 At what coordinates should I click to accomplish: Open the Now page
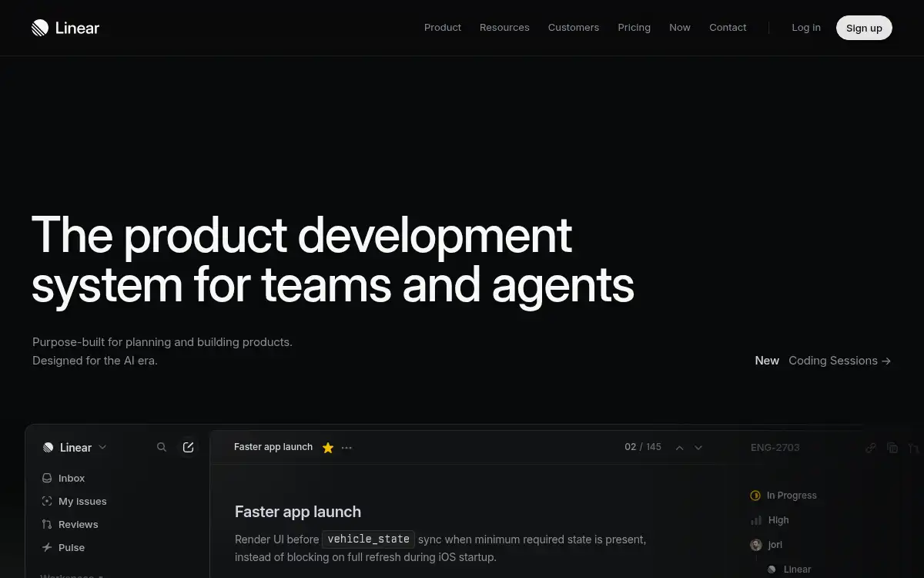(x=680, y=28)
